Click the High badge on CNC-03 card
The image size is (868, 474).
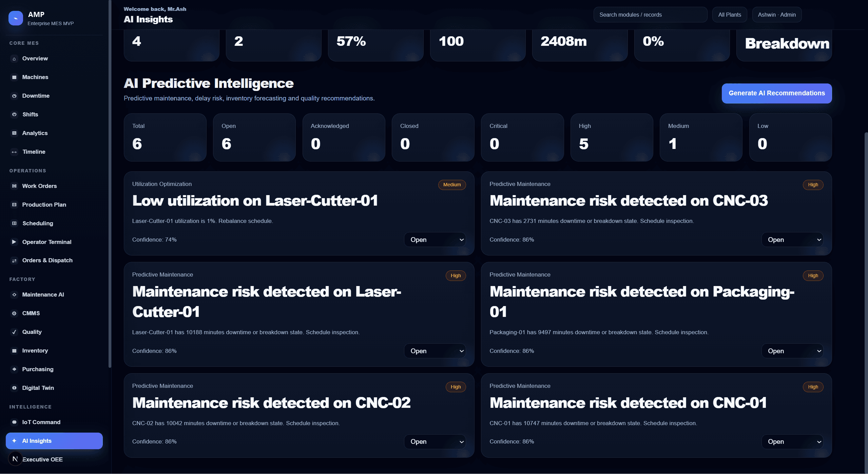tap(813, 185)
